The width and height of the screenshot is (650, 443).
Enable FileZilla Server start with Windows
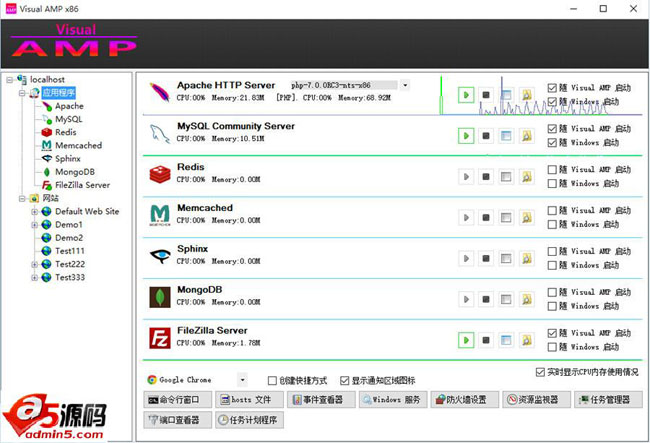(552, 347)
